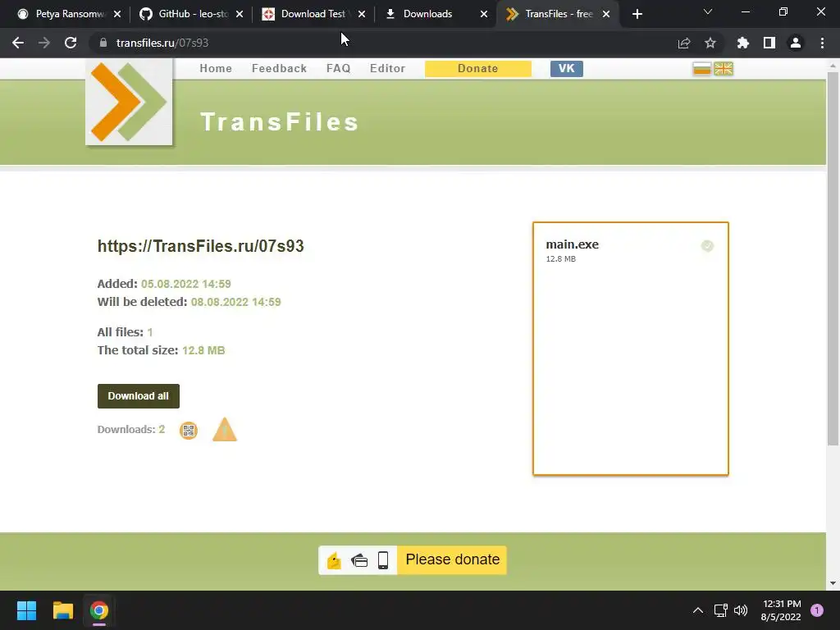
Task: Switch site language to English flag
Action: click(724, 69)
